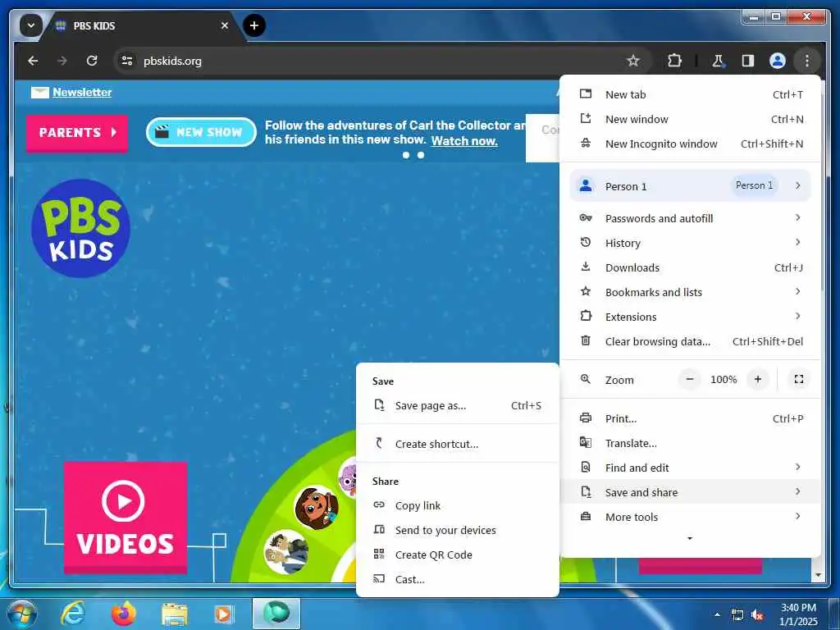The image size is (840, 630).
Task: Select the PBS KIDS tab
Action: click(142, 25)
